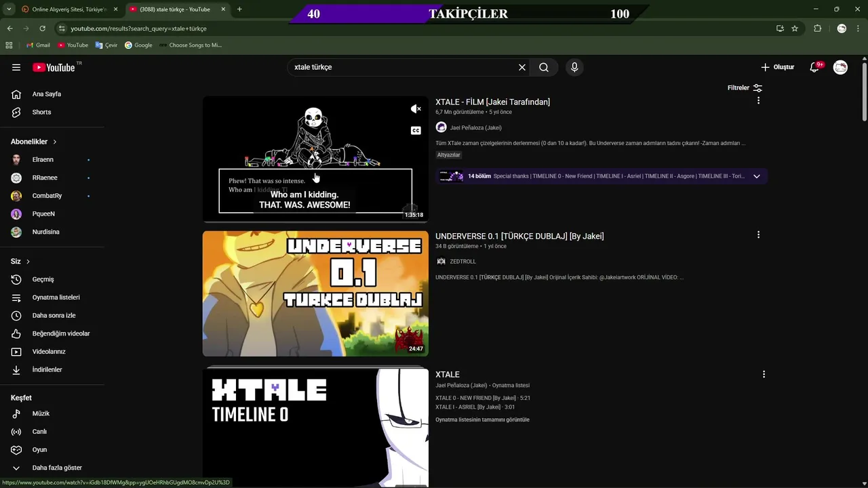The height and width of the screenshot is (488, 868).
Task: Open the browser extensions puzzle icon
Action: [817, 28]
